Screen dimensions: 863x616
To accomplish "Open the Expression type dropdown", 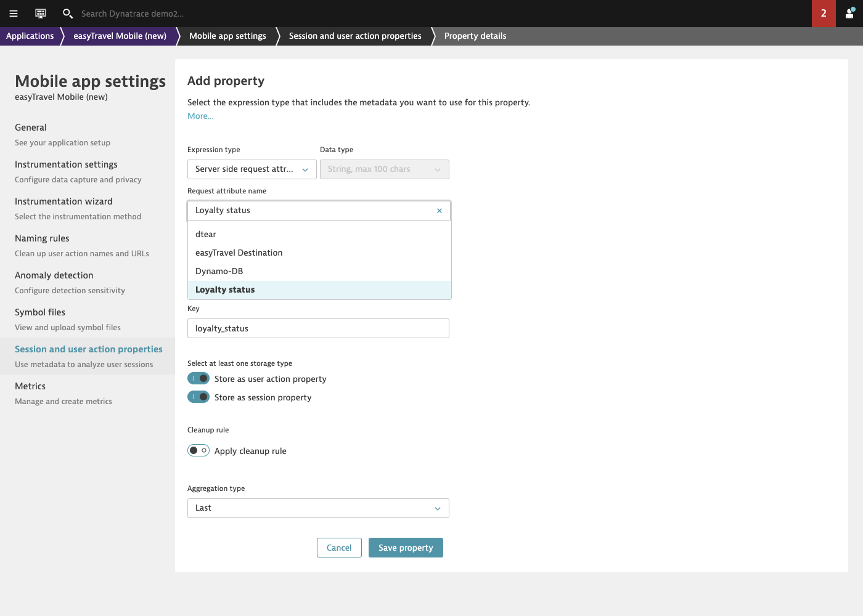I will coord(252,169).
